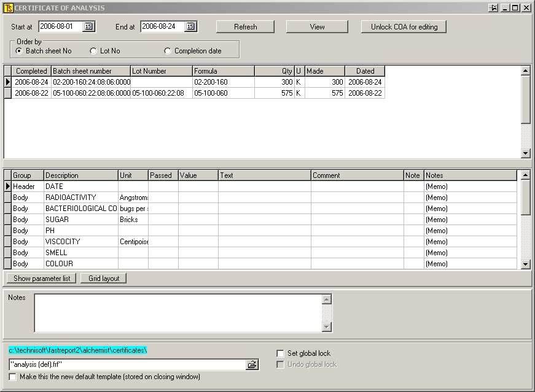Viewport: 535px width, 392px height.
Task: Click scroll-up arrow of Notes box
Action: [327, 299]
